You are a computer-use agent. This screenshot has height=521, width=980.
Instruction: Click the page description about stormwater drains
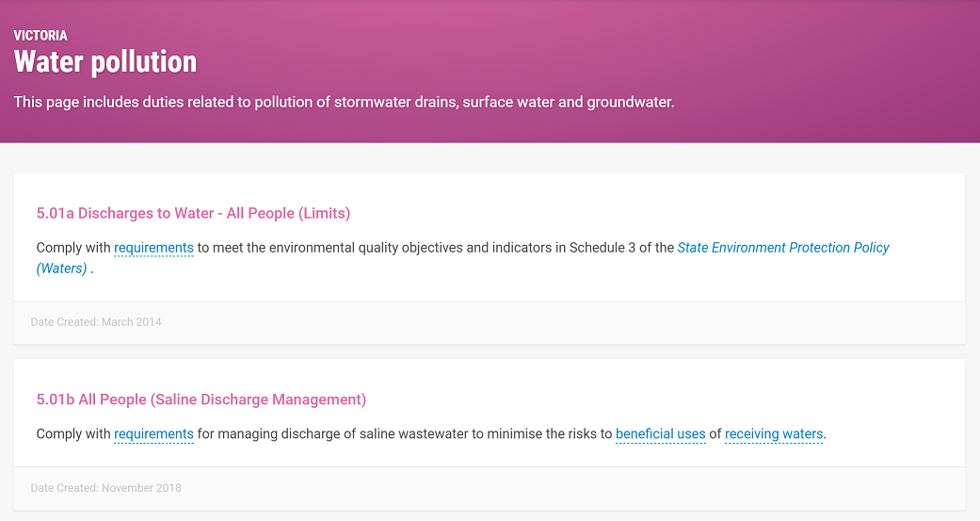pos(344,102)
